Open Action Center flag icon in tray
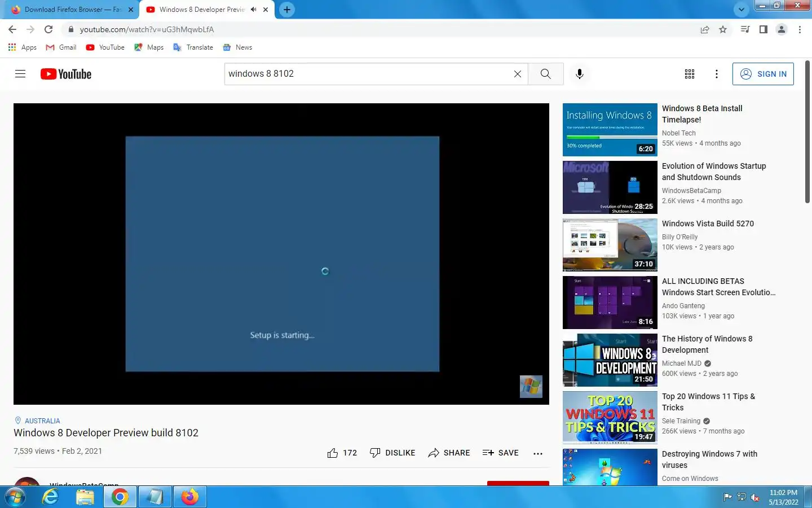The image size is (812, 508). (727, 497)
